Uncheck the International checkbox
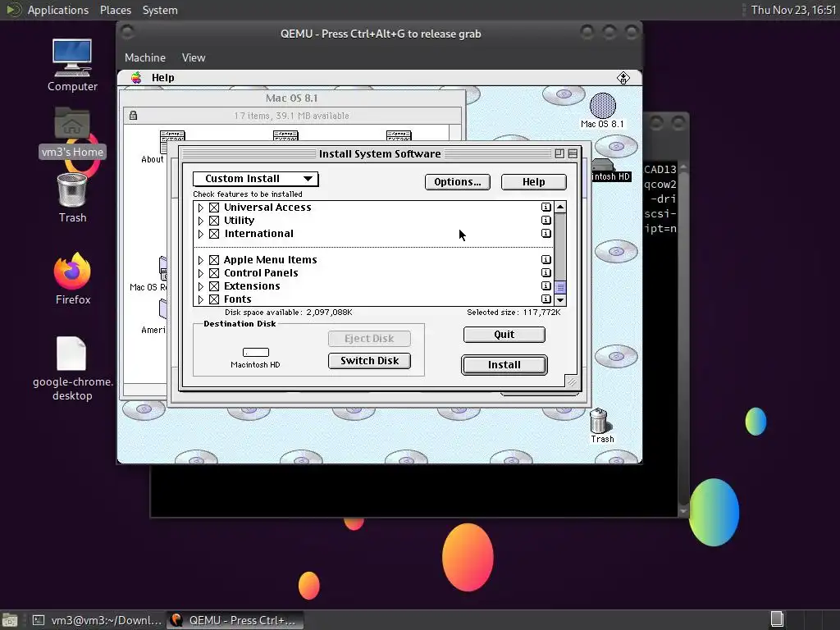Viewport: 840px width, 630px height. [x=214, y=234]
